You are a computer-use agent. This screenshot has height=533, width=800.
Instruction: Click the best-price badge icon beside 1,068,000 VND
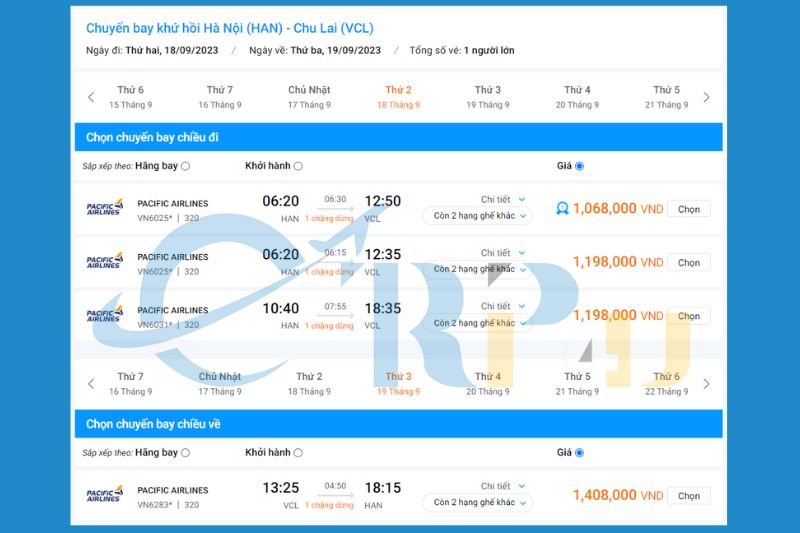click(x=562, y=208)
